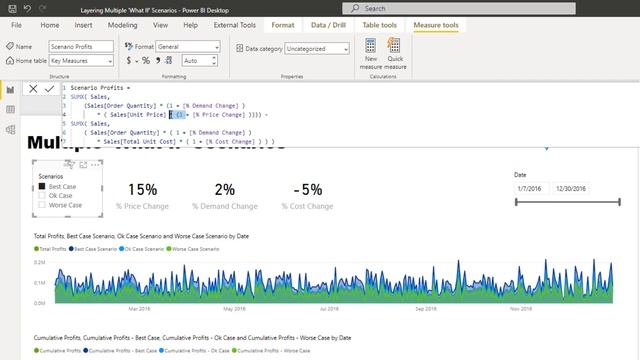640x360 pixels.
Task: Click the end date 12/30/2016 field
Action: click(571, 189)
